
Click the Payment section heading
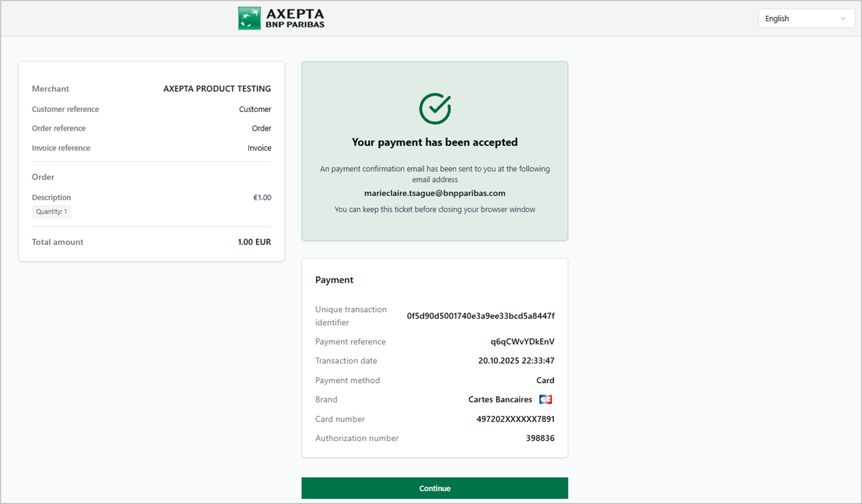[334, 280]
